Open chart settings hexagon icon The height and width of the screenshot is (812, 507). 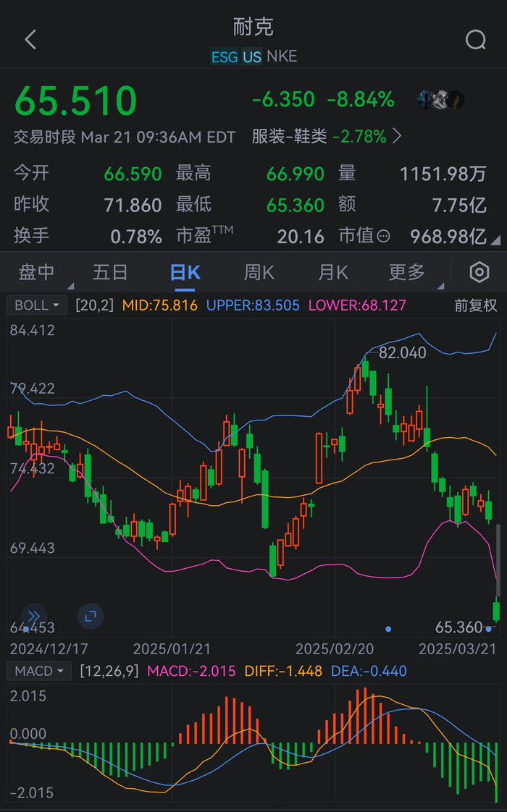coord(479,272)
